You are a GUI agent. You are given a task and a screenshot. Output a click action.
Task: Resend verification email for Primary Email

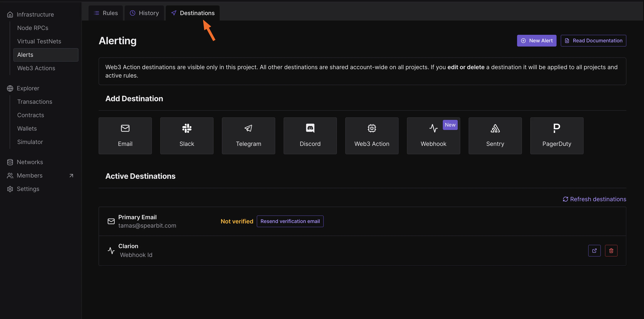click(290, 221)
